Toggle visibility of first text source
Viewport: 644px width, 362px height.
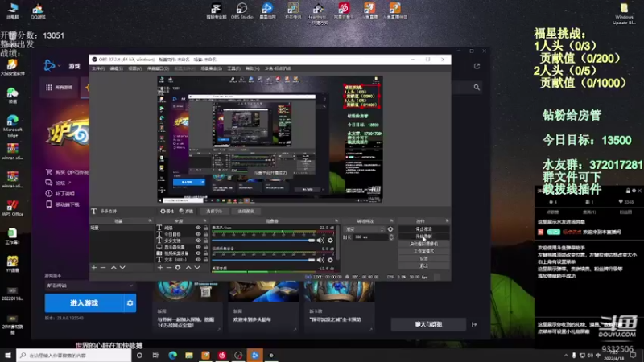click(198, 228)
